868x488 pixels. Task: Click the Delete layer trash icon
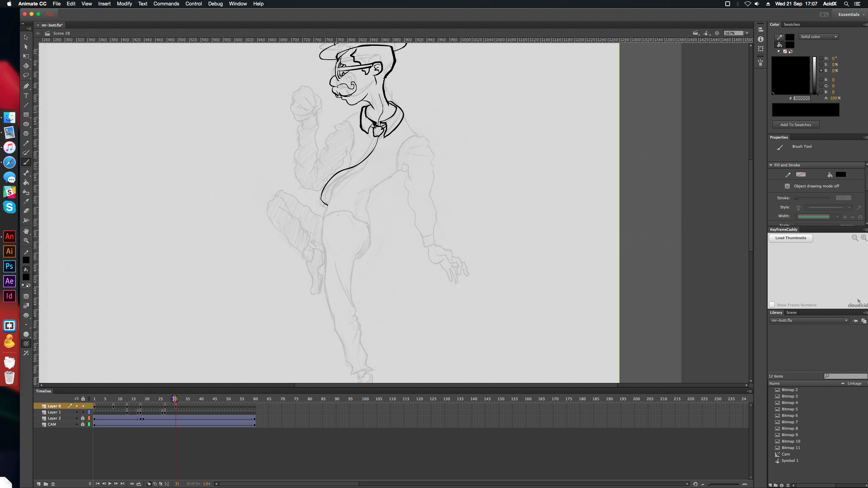click(x=53, y=484)
